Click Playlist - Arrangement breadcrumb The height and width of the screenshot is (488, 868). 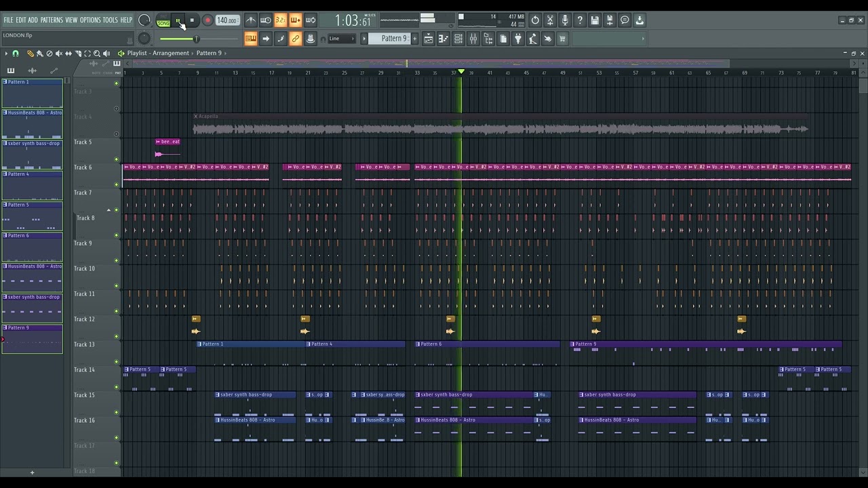pos(158,53)
